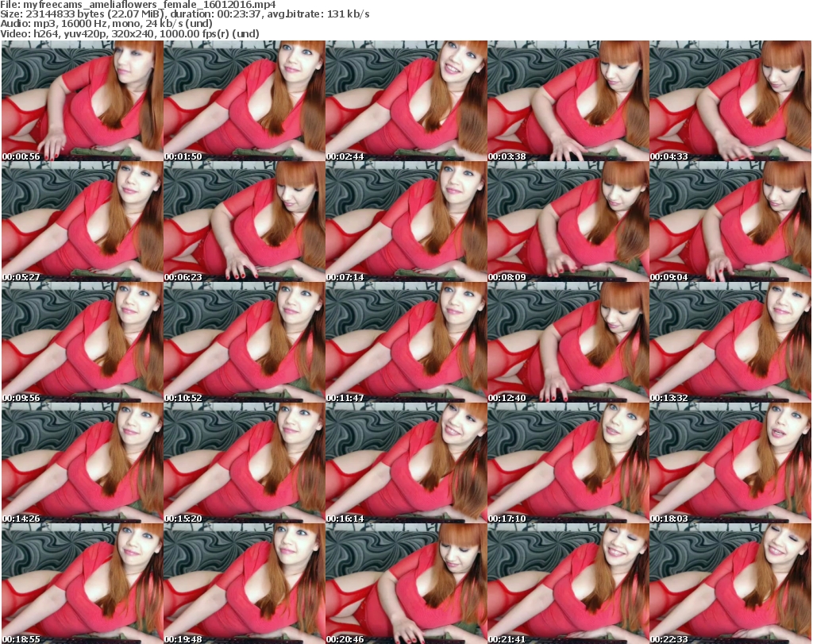The height and width of the screenshot is (644, 813).
Task: Select the thumbnail frame stamped 00:14:26
Action: click(x=83, y=463)
